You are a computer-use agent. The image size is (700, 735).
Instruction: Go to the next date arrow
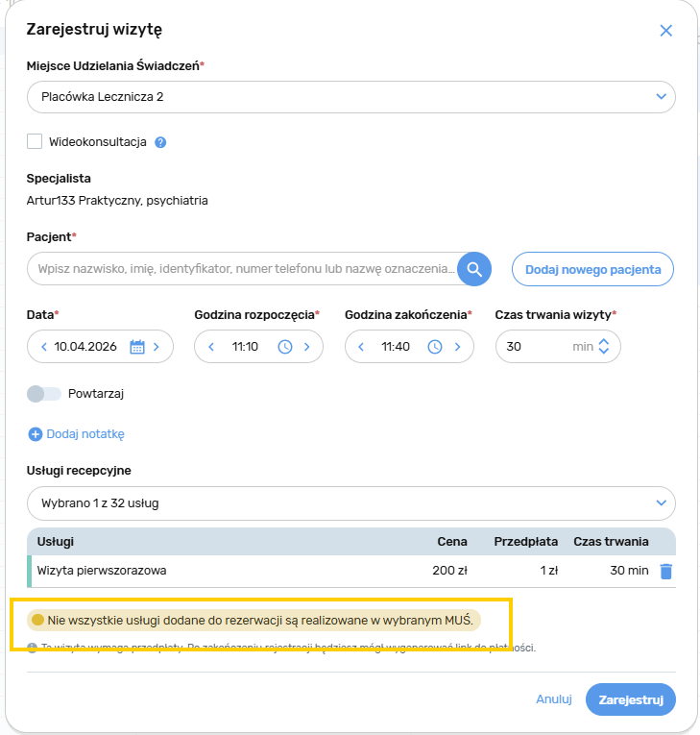(157, 347)
